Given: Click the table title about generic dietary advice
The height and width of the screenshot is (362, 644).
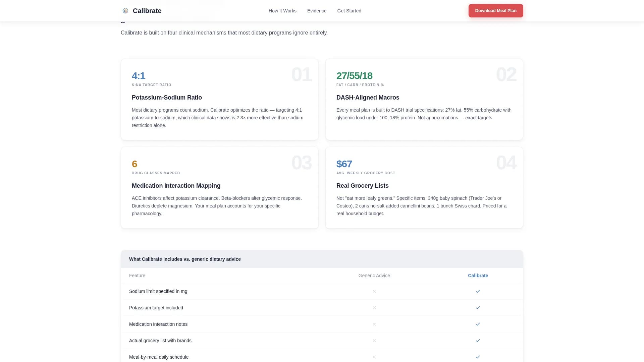Looking at the screenshot, I should [185, 259].
